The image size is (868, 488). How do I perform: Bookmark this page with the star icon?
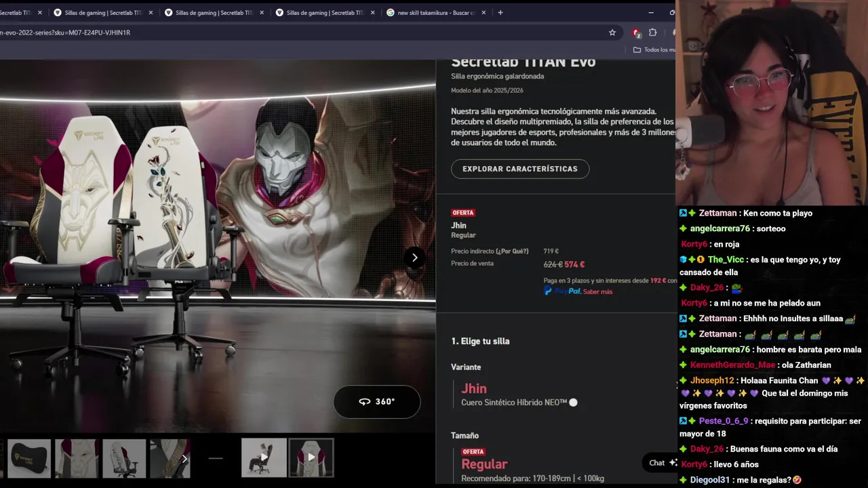point(612,33)
